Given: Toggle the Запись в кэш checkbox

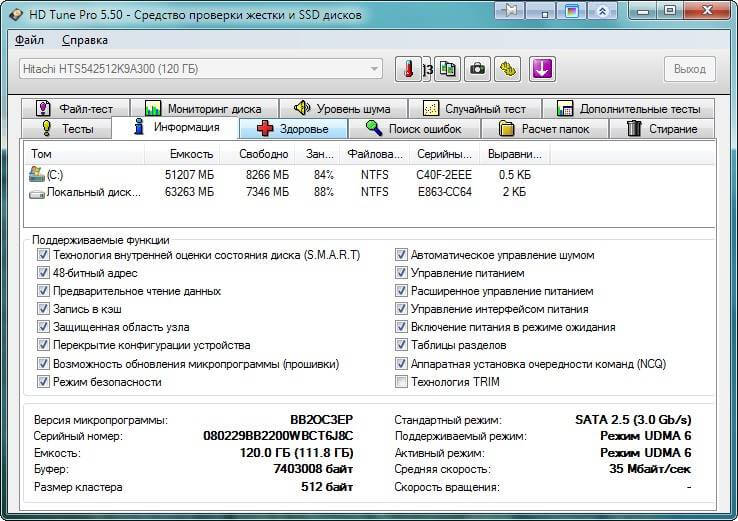Looking at the screenshot, I should [43, 309].
